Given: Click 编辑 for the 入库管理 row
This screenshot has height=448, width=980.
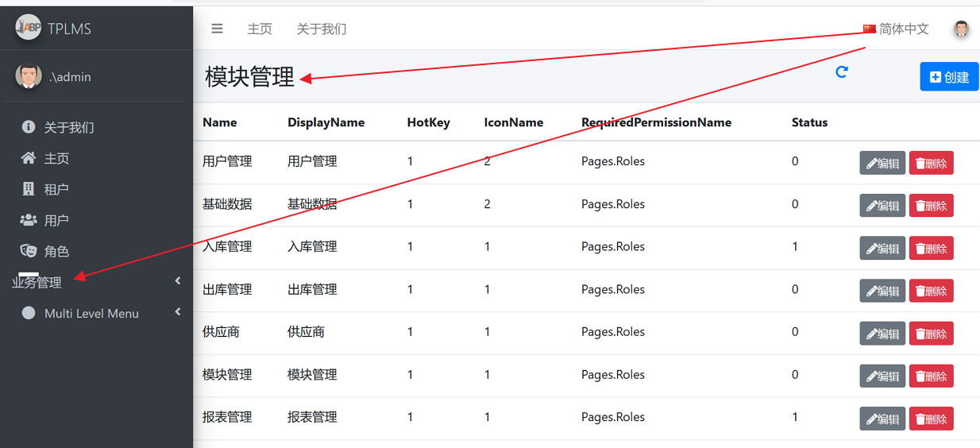Looking at the screenshot, I should click(x=882, y=249).
